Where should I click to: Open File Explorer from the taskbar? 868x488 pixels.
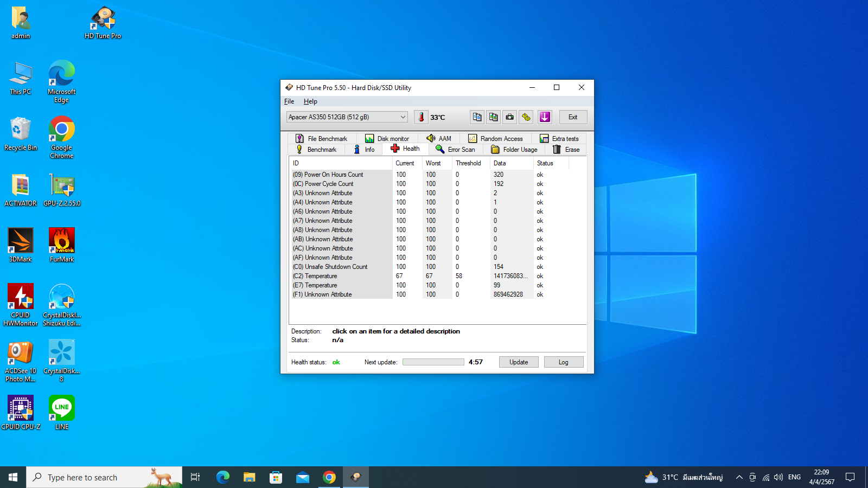coord(249,477)
